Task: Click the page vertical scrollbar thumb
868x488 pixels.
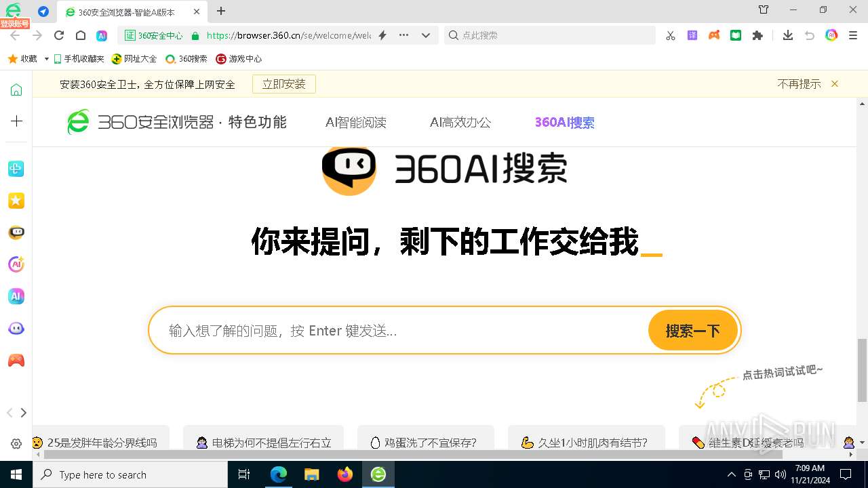Action: (x=862, y=370)
